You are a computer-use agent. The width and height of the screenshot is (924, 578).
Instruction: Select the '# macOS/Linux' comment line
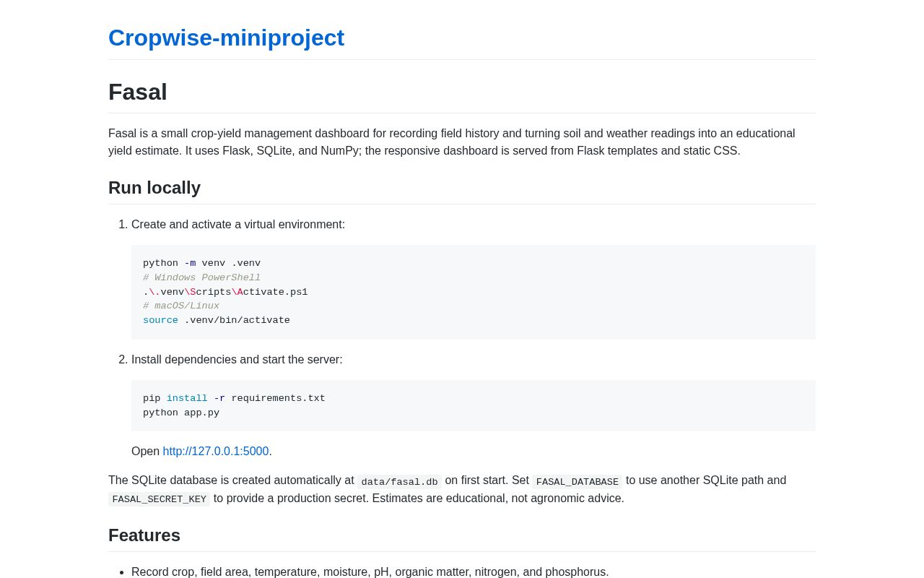[181, 306]
